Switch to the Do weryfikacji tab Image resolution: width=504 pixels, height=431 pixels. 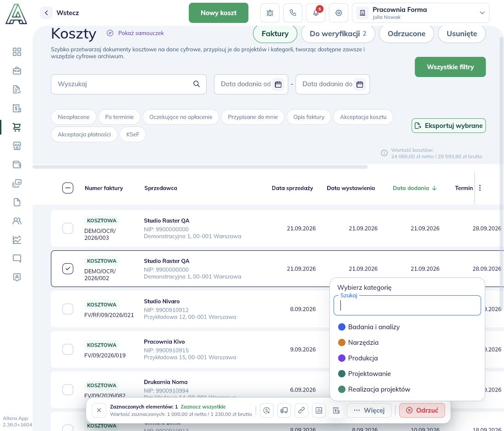[338, 34]
